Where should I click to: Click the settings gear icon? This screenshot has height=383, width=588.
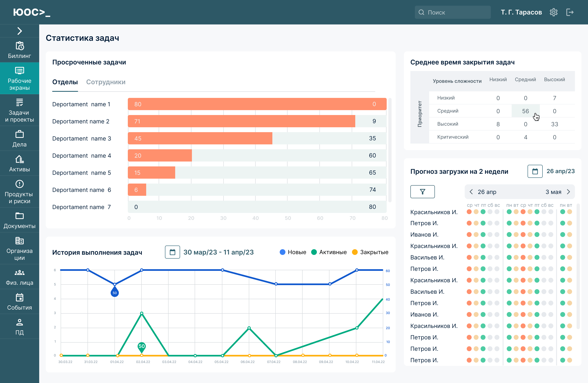pyautogui.click(x=553, y=12)
